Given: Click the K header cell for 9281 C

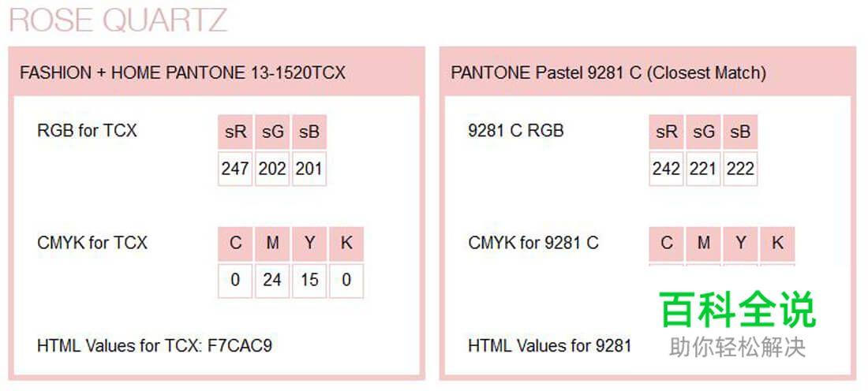Looking at the screenshot, I should tap(777, 244).
